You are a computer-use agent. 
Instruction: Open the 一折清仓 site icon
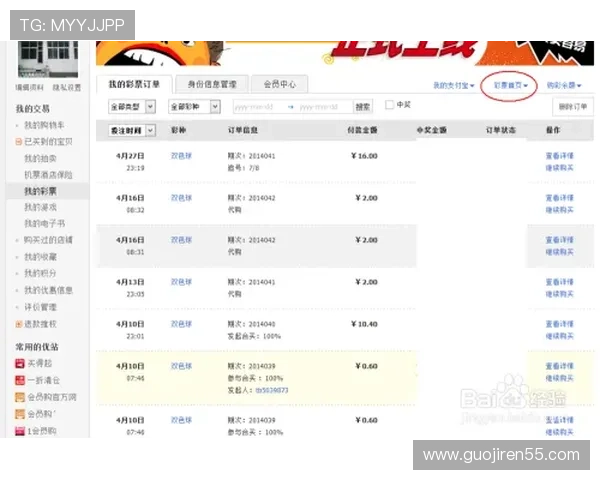pyautogui.click(x=20, y=380)
